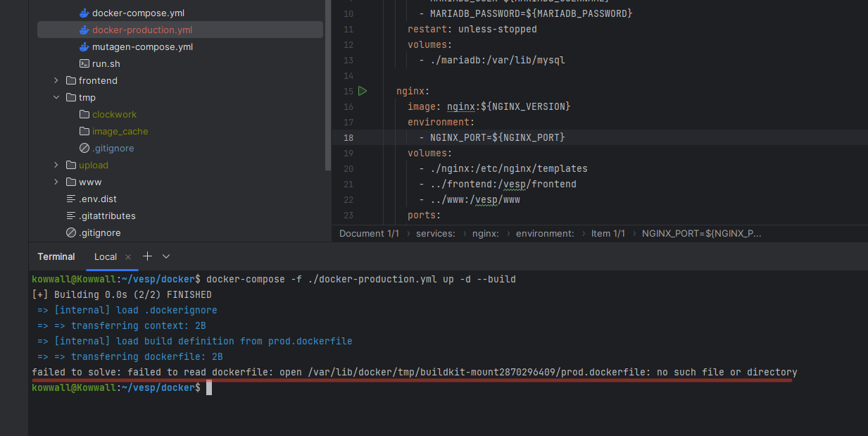Screen dimensions: 868x436
Task: Click the text file icon beside .env.dist
Action: click(70, 199)
